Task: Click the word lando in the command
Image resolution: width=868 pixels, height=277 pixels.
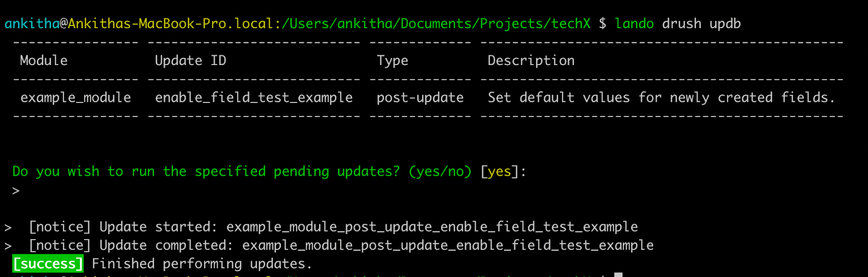Action: click(634, 24)
